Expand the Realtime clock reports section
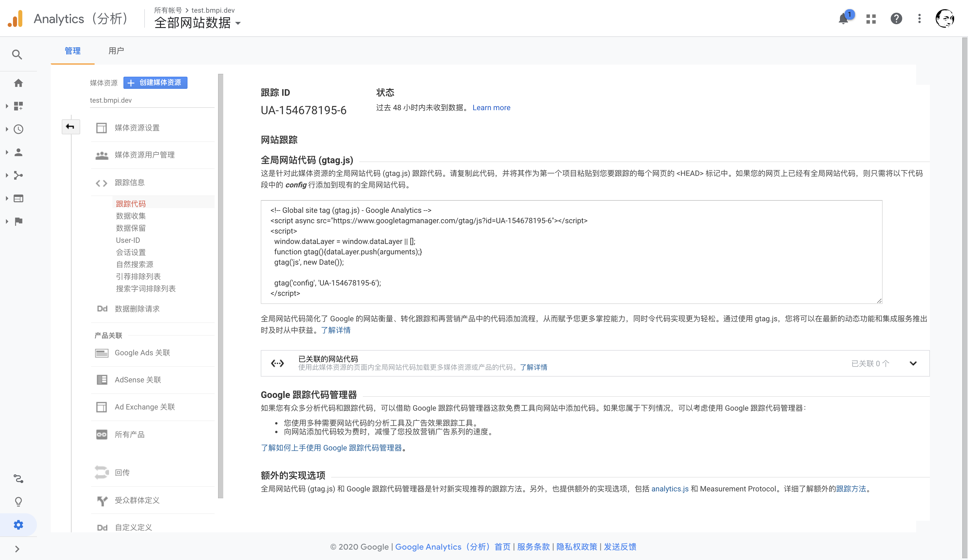This screenshot has width=968, height=560. [x=18, y=129]
